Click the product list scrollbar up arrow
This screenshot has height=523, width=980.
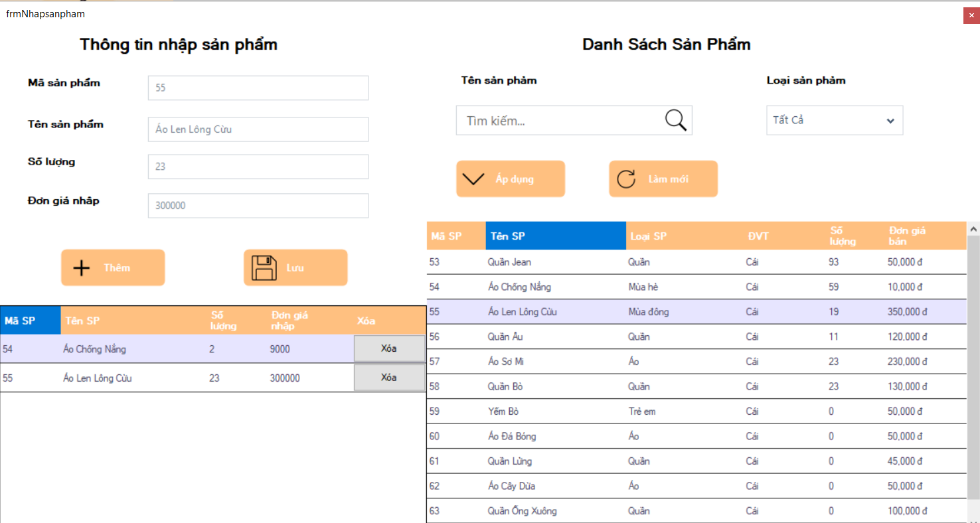pyautogui.click(x=973, y=228)
